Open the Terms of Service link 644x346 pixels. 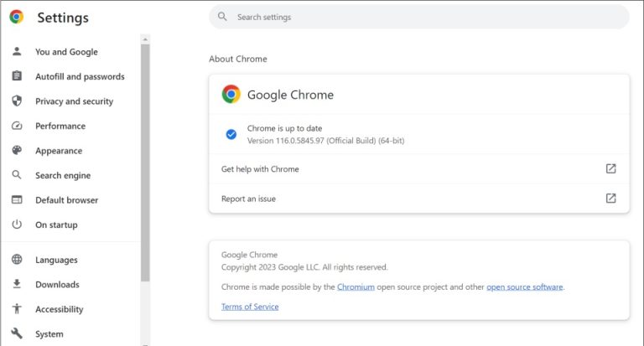[x=250, y=307]
